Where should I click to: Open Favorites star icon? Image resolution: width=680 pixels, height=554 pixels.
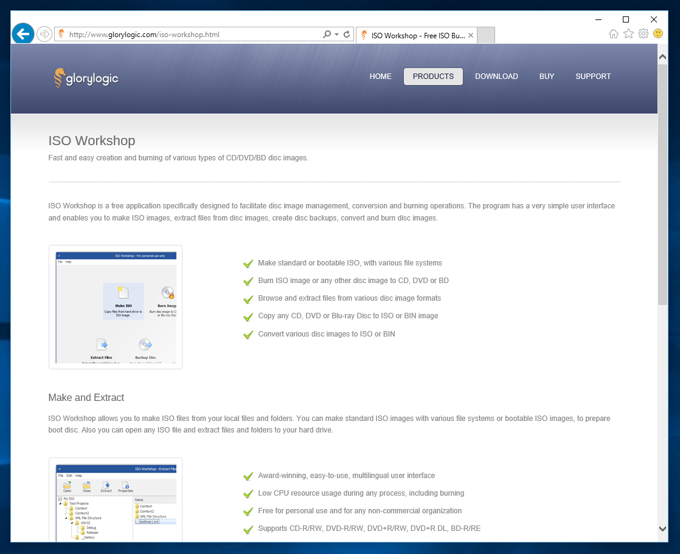[x=628, y=34]
